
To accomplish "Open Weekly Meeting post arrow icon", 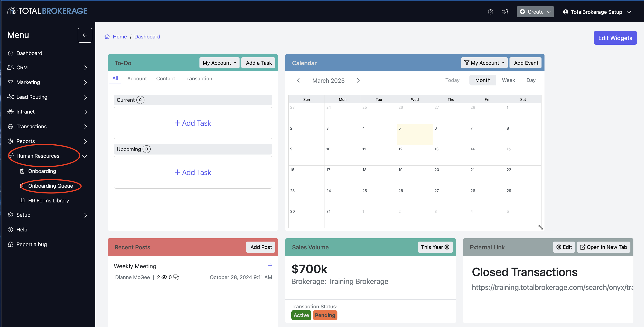I will 270,266.
